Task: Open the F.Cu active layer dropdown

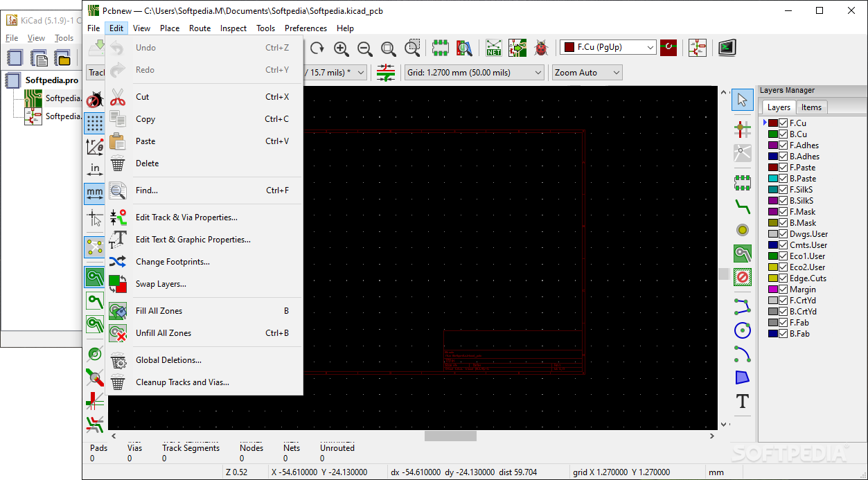Action: pos(608,47)
